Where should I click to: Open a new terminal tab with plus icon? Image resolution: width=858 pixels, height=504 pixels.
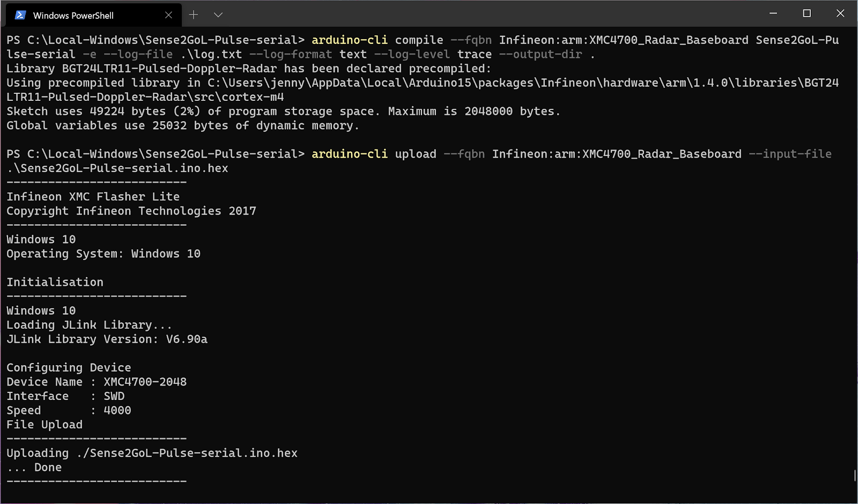[194, 15]
